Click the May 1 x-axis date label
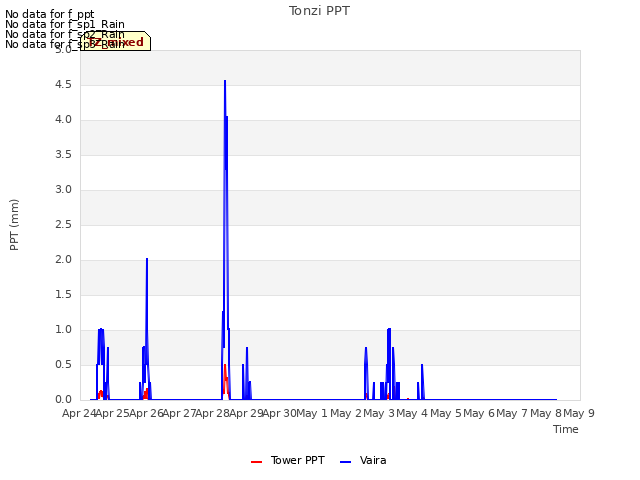640x480 pixels. tap(312, 413)
